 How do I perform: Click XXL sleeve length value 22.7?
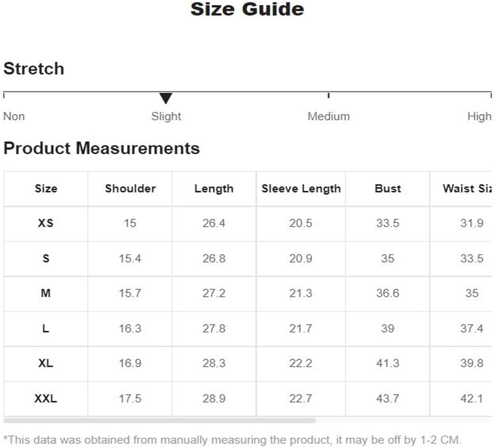[300, 398]
